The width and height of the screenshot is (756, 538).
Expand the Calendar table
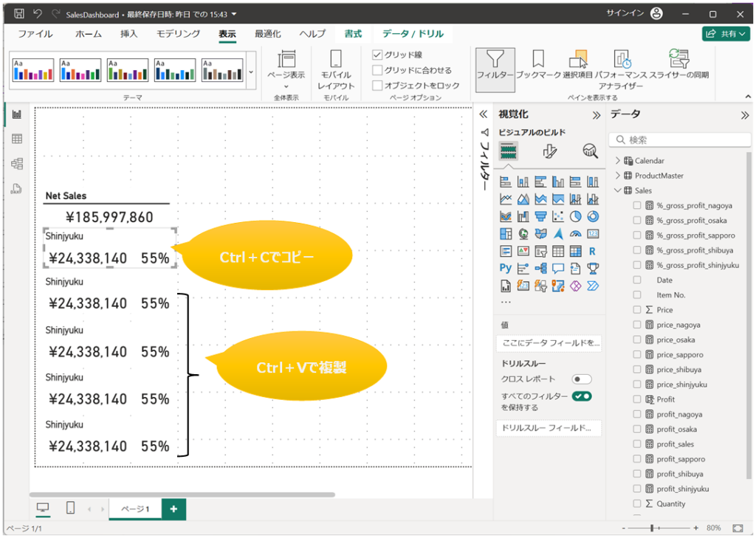(618, 161)
